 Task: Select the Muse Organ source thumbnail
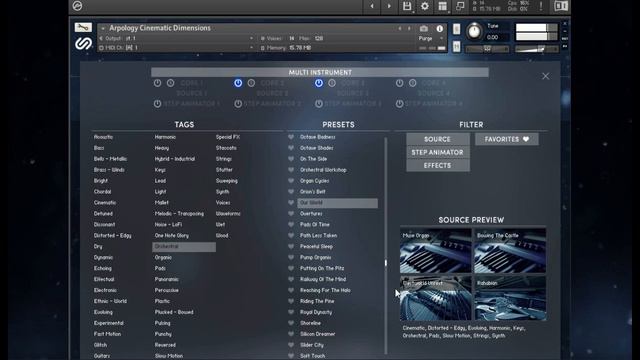(436, 250)
